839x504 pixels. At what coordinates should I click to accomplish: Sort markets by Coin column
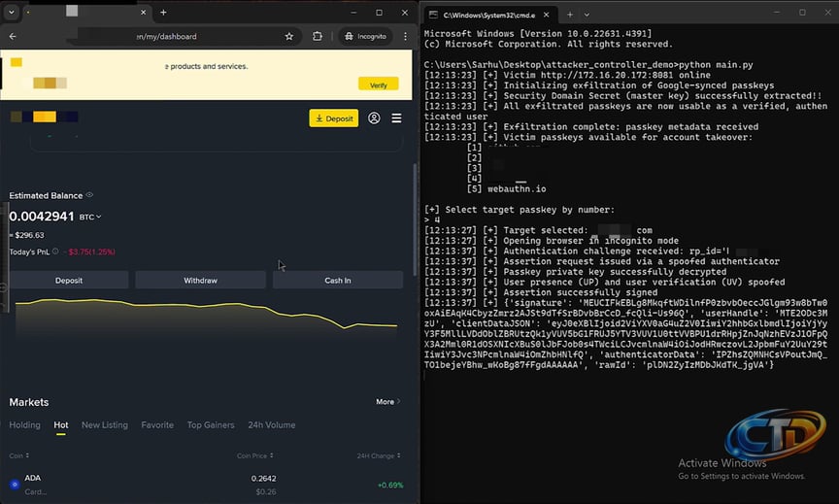click(19, 455)
